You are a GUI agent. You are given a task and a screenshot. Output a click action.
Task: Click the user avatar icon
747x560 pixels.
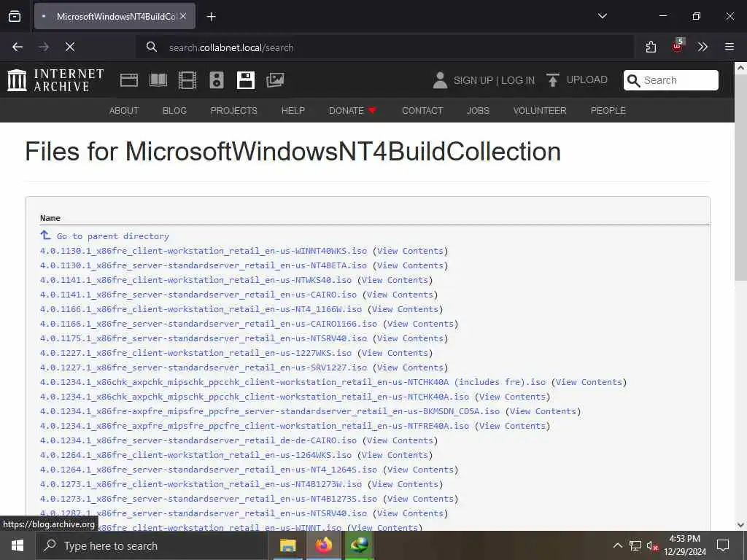tap(440, 80)
